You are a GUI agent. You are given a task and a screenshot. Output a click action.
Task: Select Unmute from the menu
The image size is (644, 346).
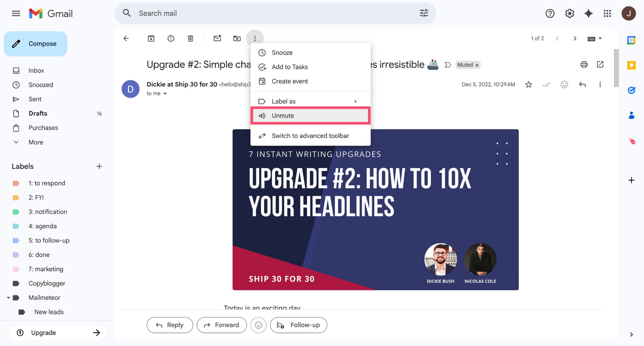point(283,115)
